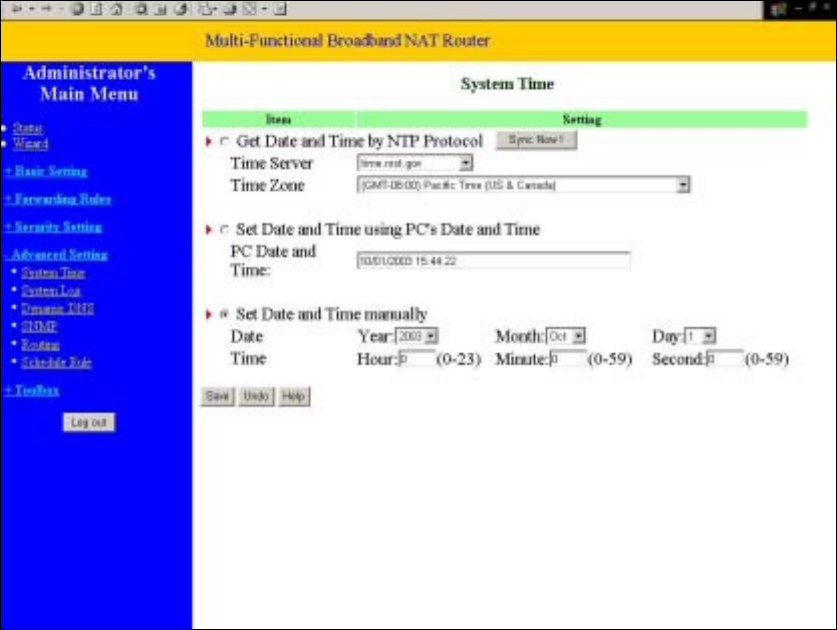
Task: Expand Security Setting menu group
Action: tap(53, 227)
